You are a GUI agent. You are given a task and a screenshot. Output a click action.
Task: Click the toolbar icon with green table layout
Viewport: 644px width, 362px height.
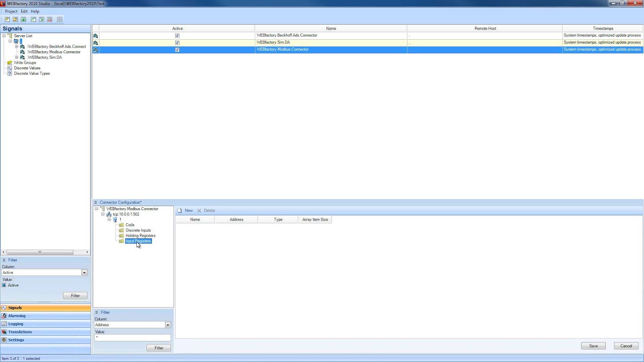(x=33, y=20)
